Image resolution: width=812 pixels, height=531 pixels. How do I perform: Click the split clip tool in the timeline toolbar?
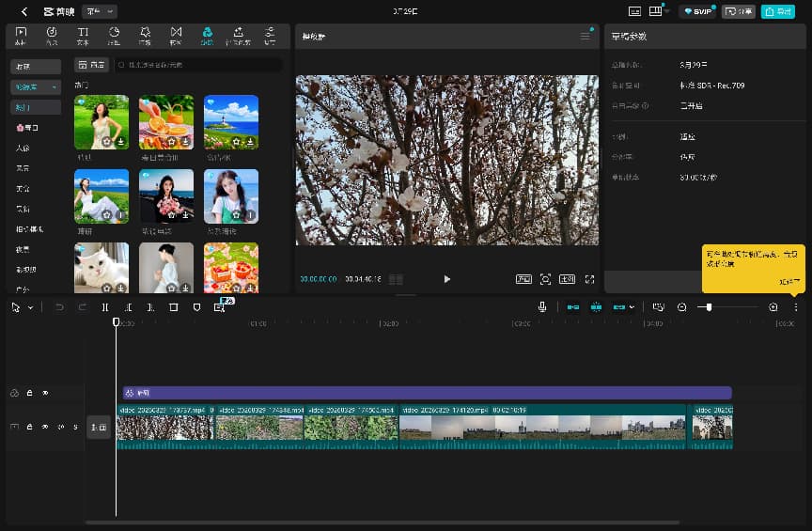pyautogui.click(x=105, y=307)
